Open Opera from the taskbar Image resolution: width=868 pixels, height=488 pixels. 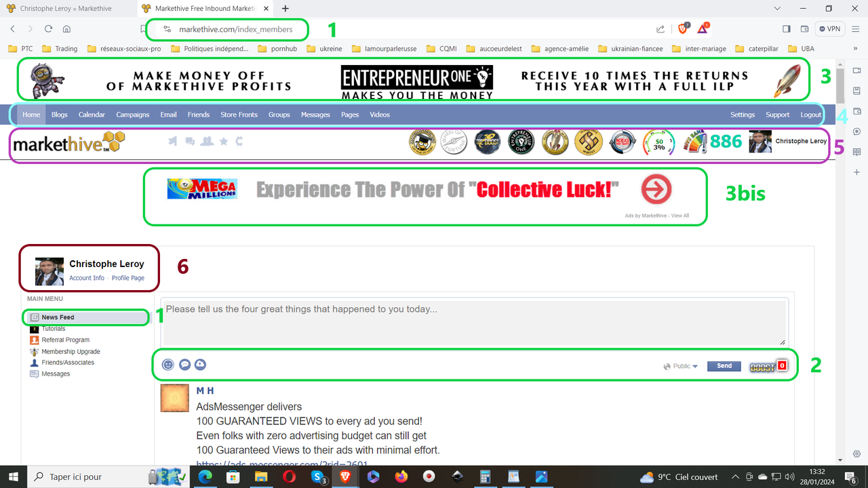pyautogui.click(x=289, y=476)
